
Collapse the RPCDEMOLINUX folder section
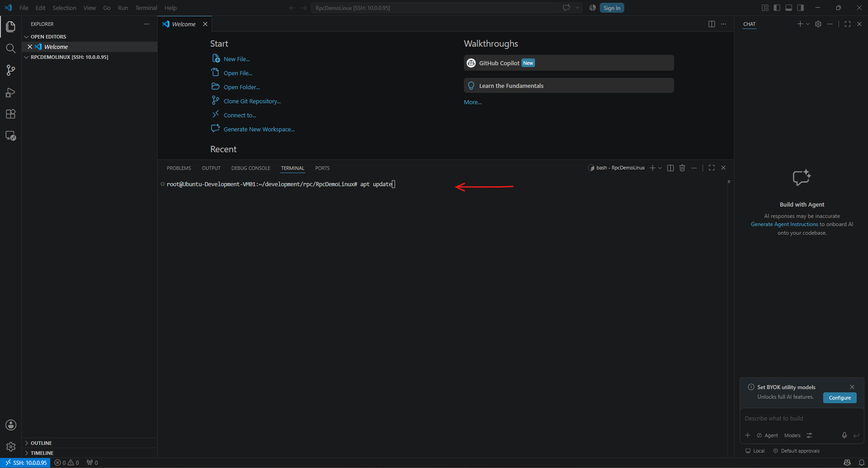click(89, 57)
